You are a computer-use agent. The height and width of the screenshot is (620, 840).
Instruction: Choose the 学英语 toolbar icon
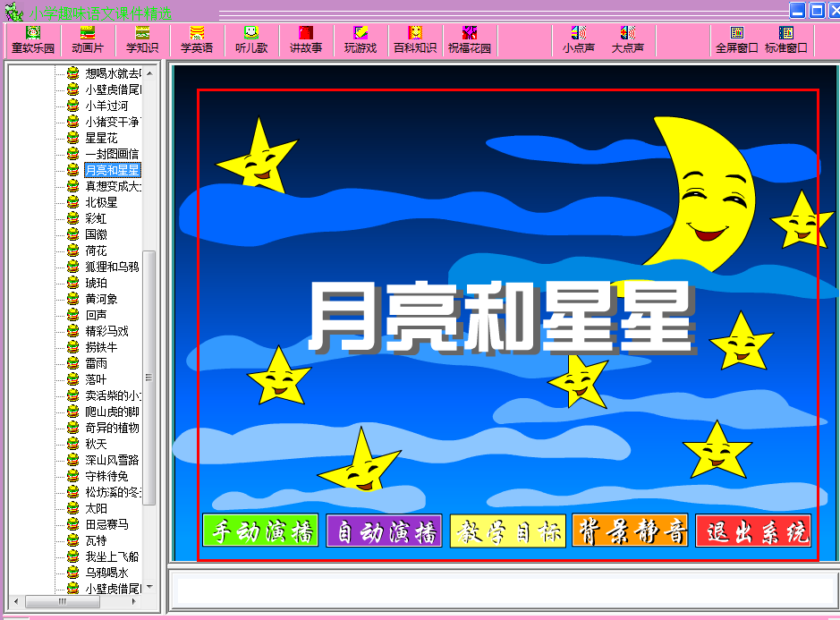click(x=197, y=39)
